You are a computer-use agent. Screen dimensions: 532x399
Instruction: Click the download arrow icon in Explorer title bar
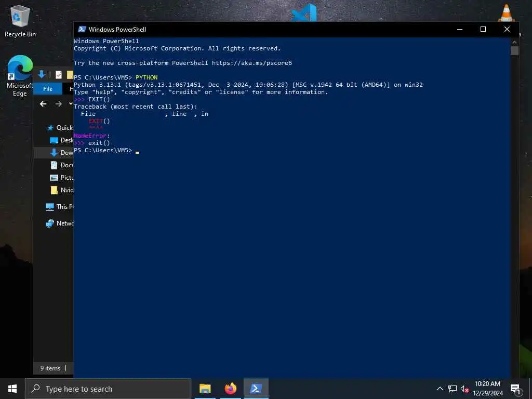[42, 74]
